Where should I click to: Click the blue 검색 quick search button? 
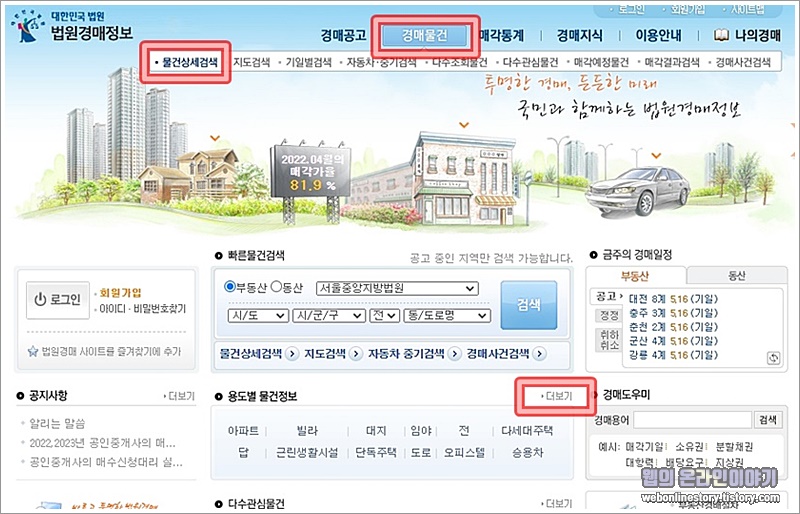(x=529, y=305)
